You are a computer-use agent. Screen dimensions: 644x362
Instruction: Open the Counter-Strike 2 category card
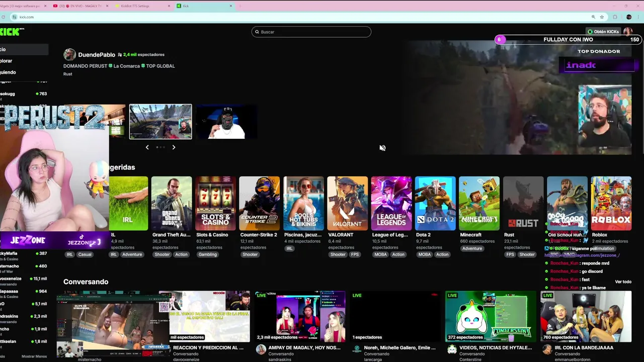[259, 203]
